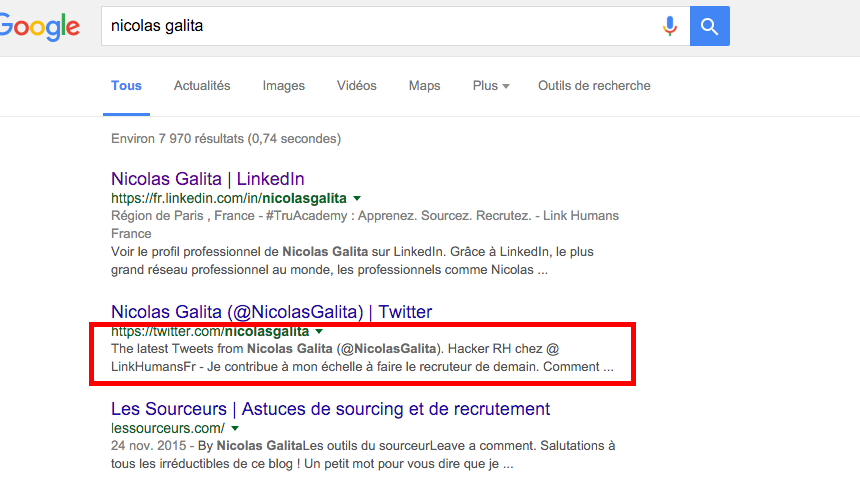Viewport: 860px width, 494px height.
Task: Click the lessourceurs.com green URL text
Action: [168, 427]
